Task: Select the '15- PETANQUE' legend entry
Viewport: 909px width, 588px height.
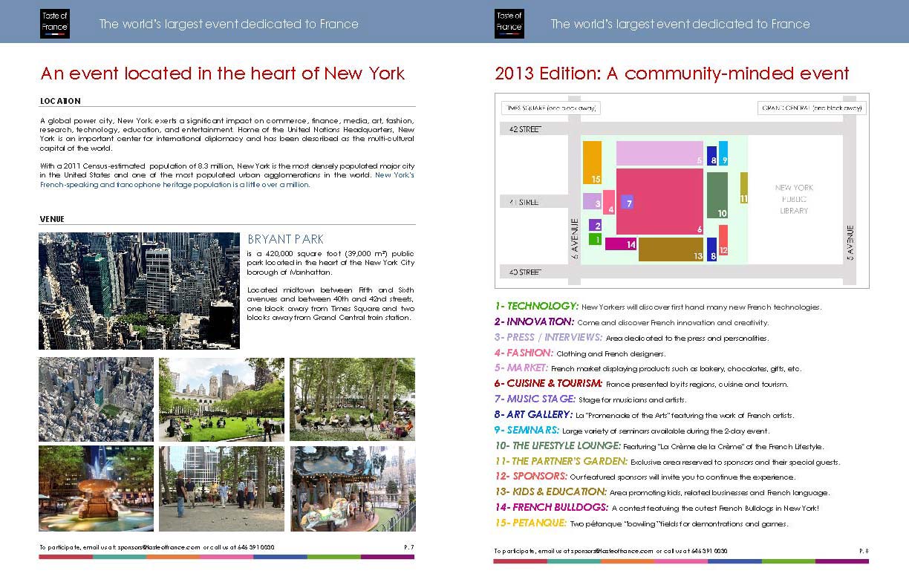Action: pyautogui.click(x=530, y=523)
